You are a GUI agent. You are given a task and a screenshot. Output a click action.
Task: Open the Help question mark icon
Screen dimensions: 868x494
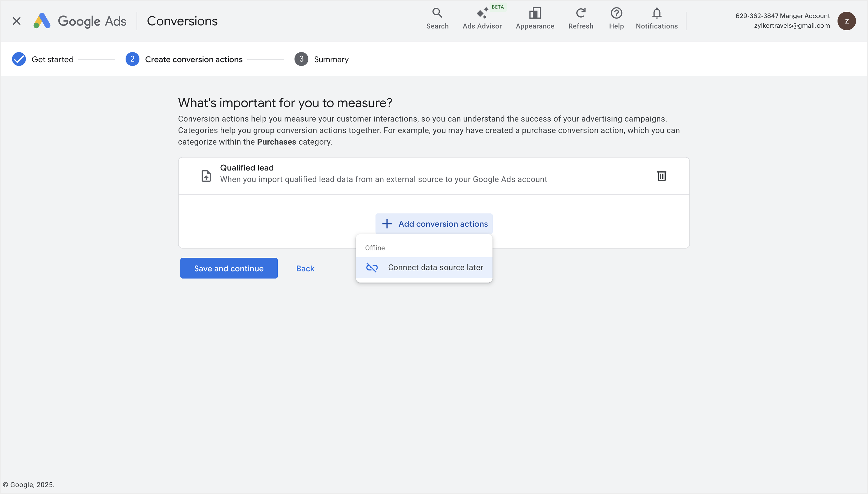coord(616,13)
